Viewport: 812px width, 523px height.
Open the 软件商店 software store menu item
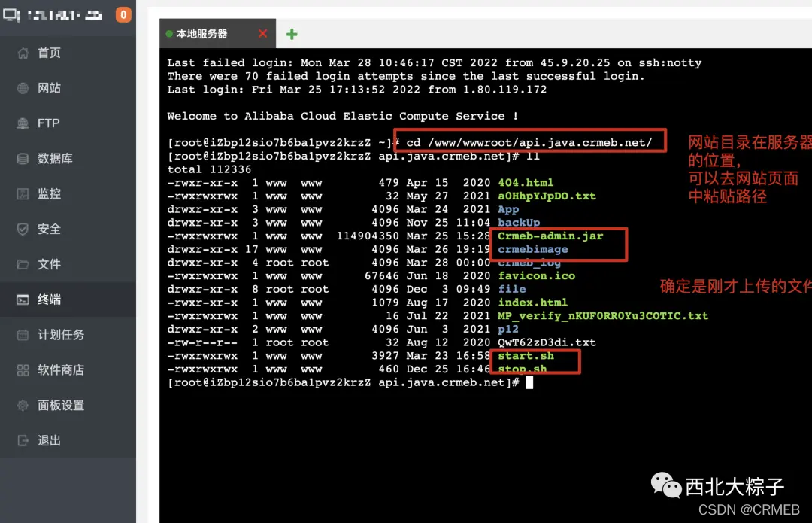[68, 370]
